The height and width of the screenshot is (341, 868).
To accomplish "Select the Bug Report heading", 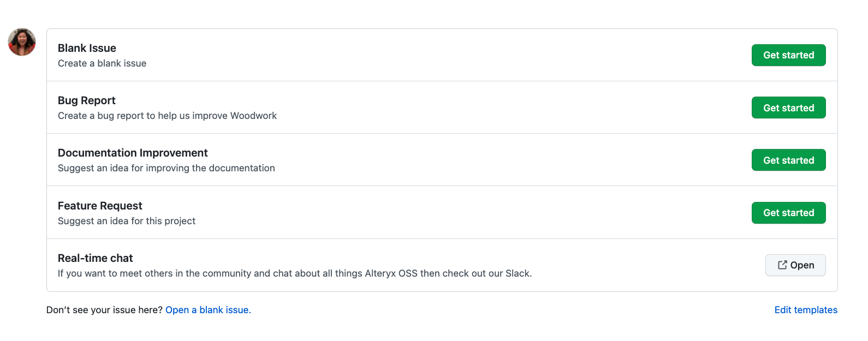I will tap(86, 100).
